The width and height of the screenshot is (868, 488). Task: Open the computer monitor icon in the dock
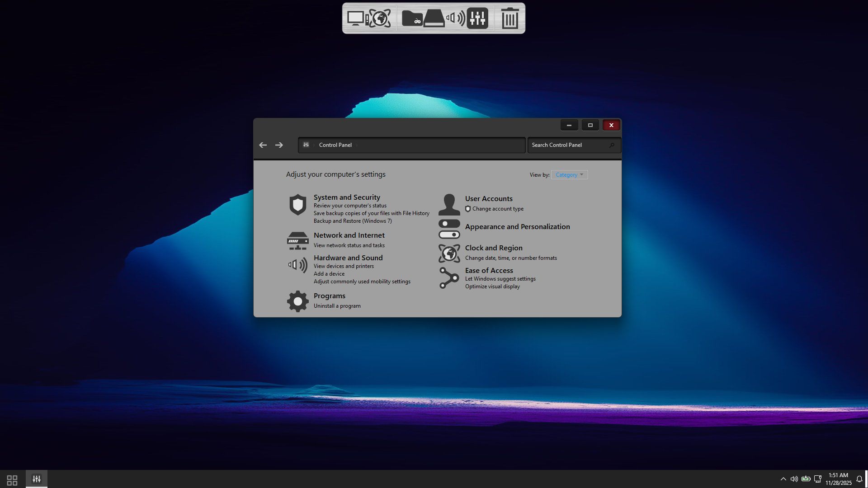click(x=356, y=19)
